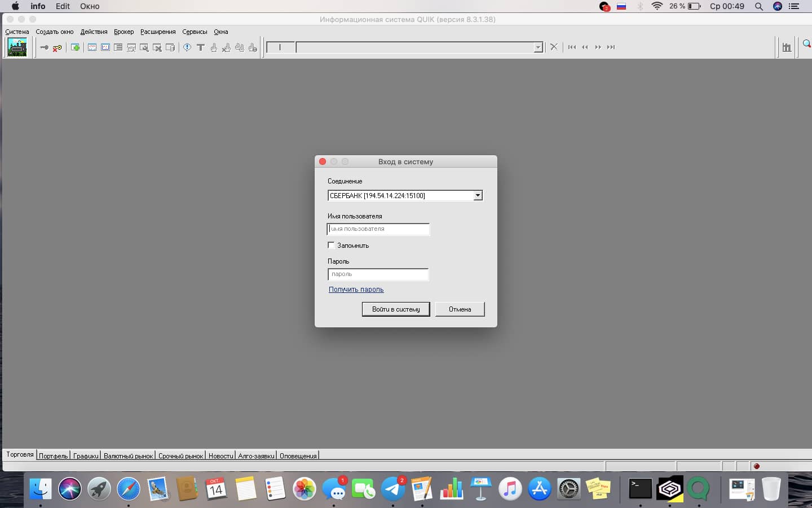Click the rewind double-arrow icon
The height and width of the screenshot is (508, 812).
pos(585,47)
